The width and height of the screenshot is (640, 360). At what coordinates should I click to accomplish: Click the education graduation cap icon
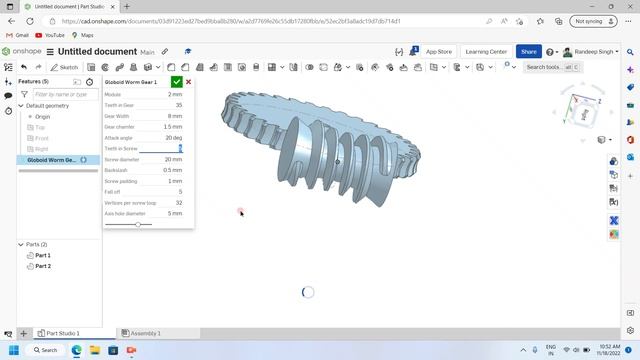point(188,51)
